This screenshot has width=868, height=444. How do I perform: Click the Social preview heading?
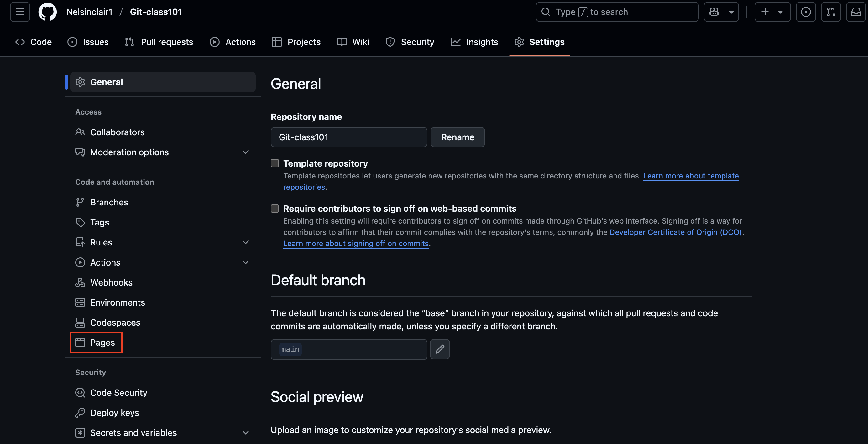pyautogui.click(x=317, y=397)
